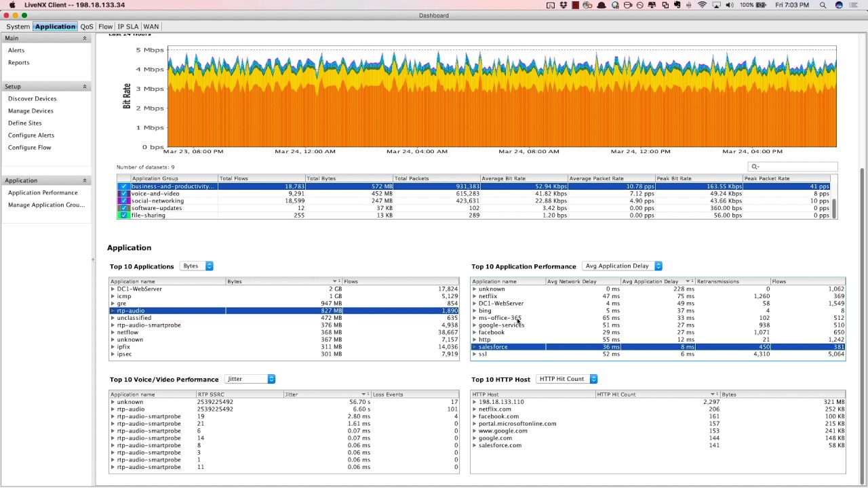Open the HTTP Hit Count dropdown
868x488 pixels.
click(x=567, y=379)
